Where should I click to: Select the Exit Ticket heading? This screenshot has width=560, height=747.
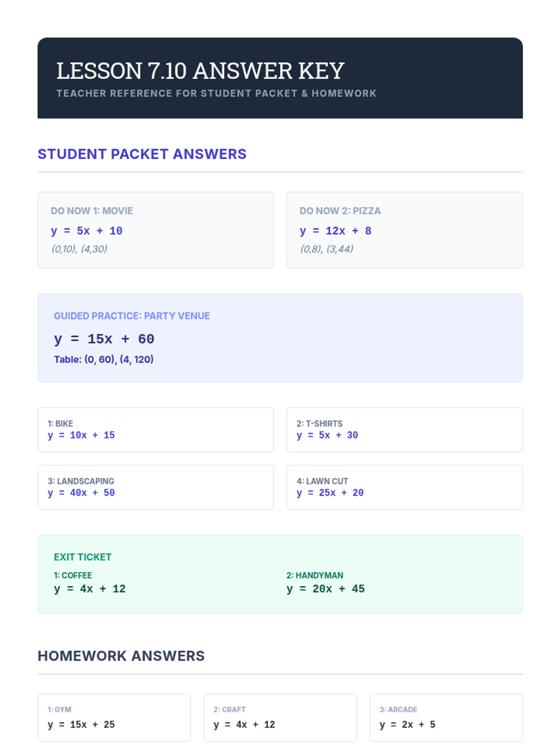click(x=83, y=557)
